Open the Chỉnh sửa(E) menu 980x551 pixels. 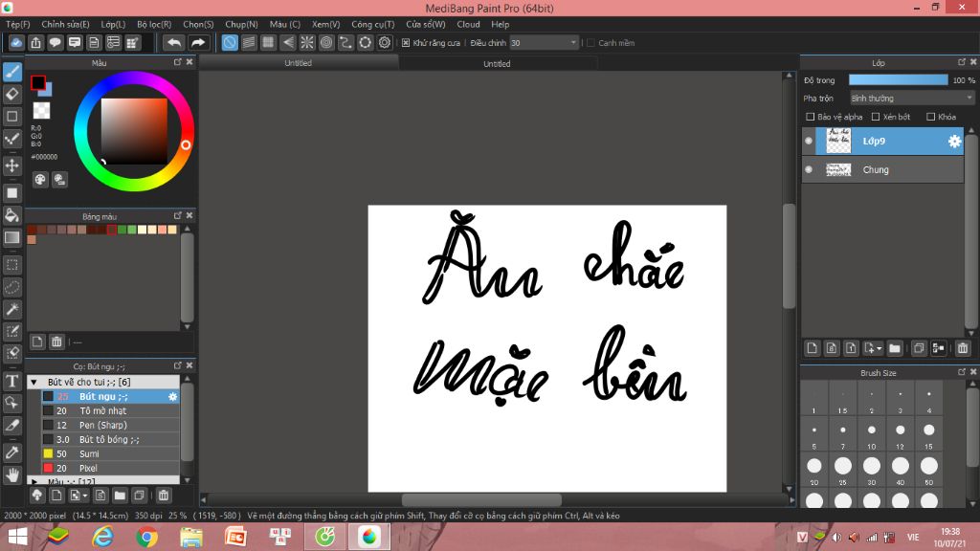(66, 24)
